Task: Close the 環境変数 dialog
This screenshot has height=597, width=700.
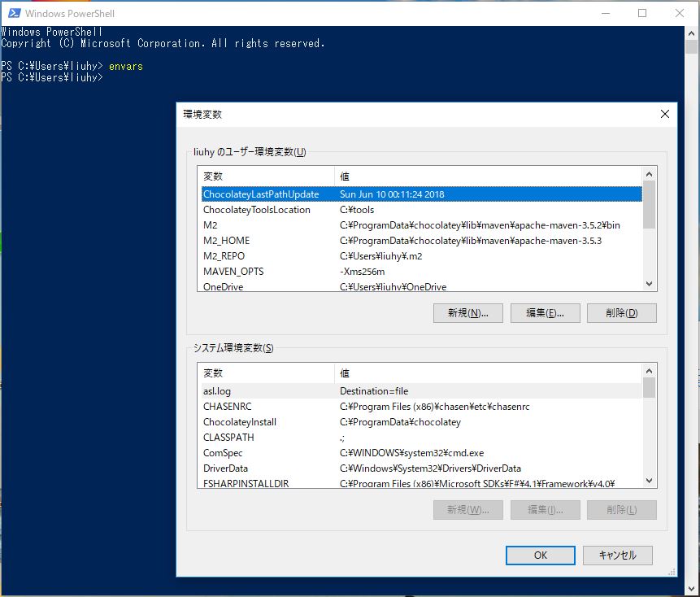Action: pyautogui.click(x=664, y=115)
